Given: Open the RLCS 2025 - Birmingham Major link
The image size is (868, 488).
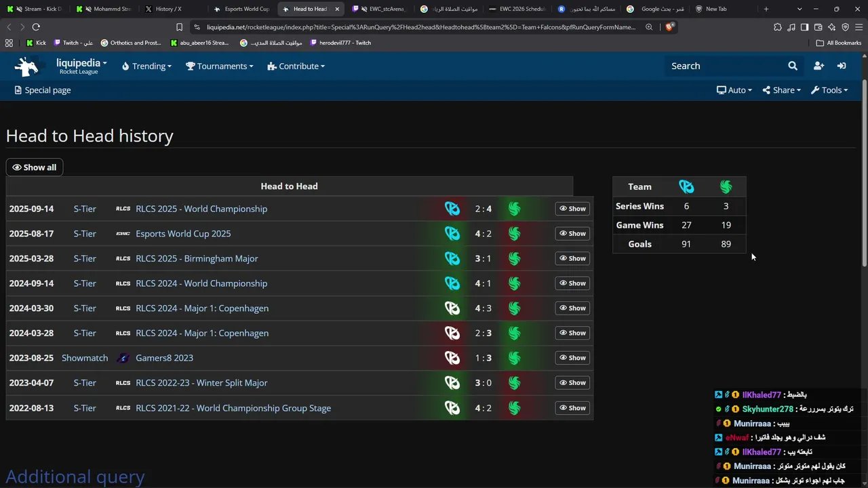Looking at the screenshot, I should 197,258.
